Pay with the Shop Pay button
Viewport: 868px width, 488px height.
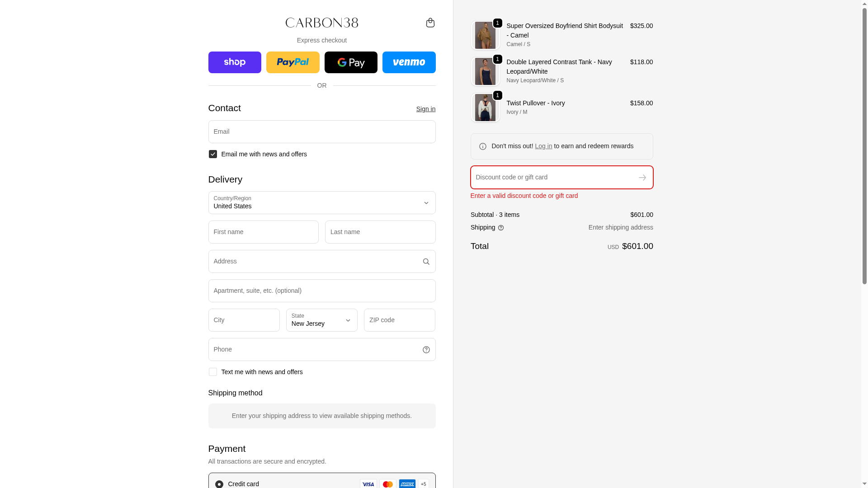[x=235, y=62]
